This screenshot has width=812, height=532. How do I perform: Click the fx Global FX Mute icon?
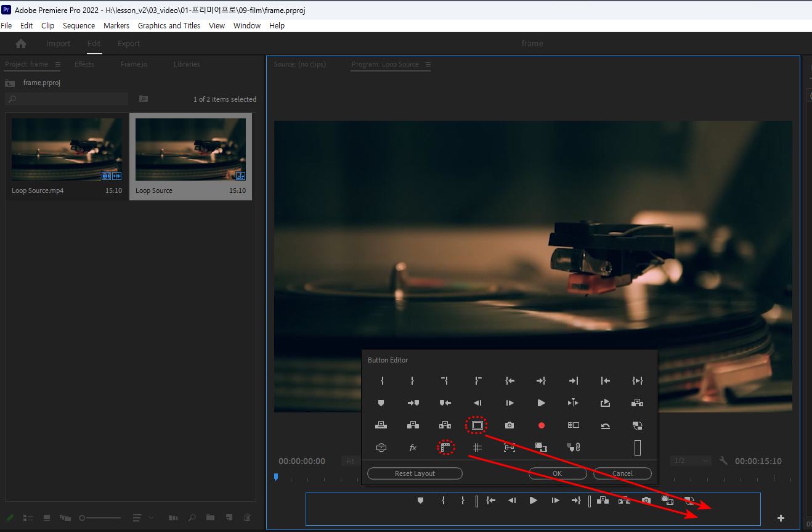coord(413,448)
